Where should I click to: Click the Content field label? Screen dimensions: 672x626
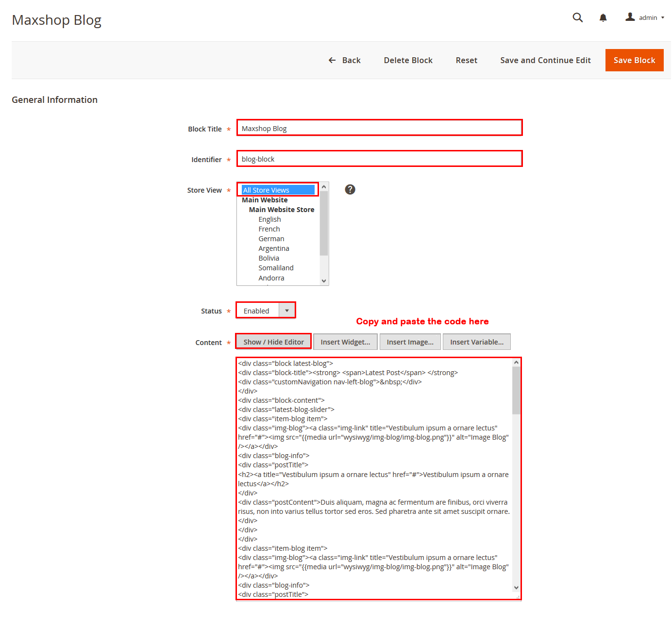tap(208, 342)
